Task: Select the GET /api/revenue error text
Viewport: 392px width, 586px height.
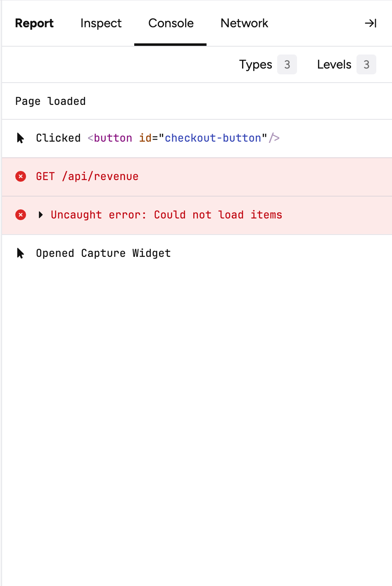Action: [x=87, y=176]
